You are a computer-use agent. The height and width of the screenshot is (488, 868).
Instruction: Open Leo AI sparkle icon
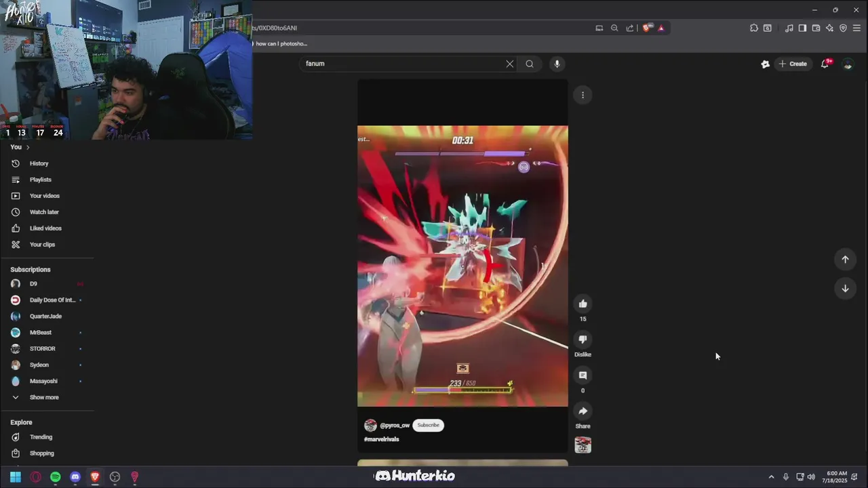tap(829, 28)
